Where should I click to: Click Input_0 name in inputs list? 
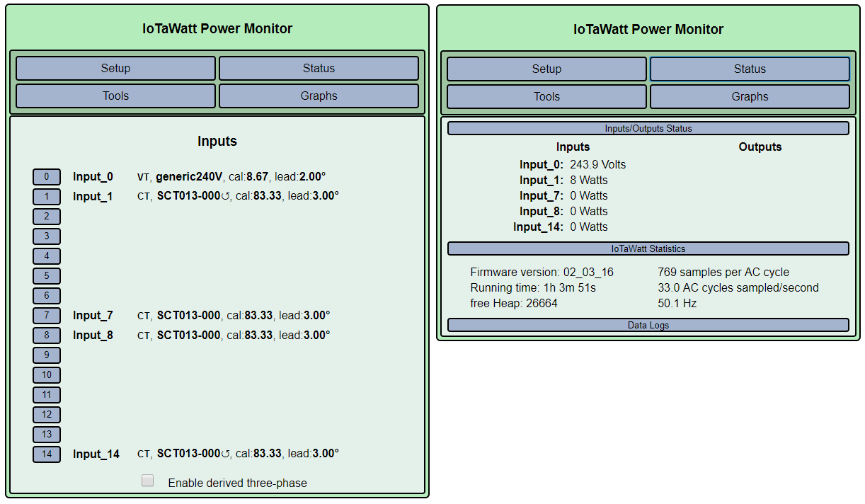[93, 177]
